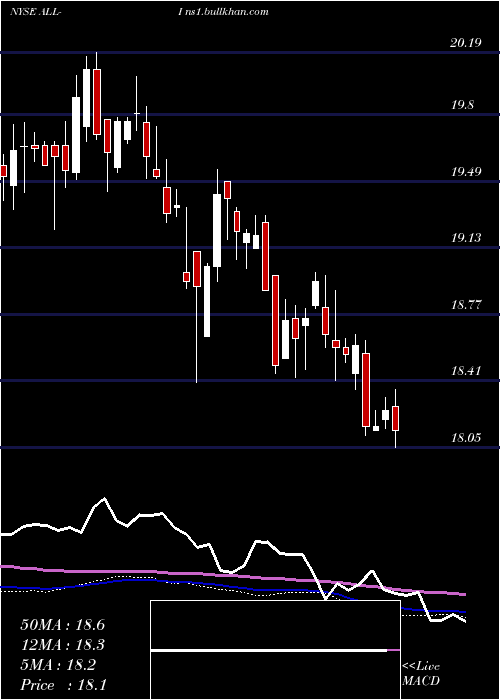Click the 19.49 price axis label
Viewport: 500px width, 700px height.
(x=466, y=171)
